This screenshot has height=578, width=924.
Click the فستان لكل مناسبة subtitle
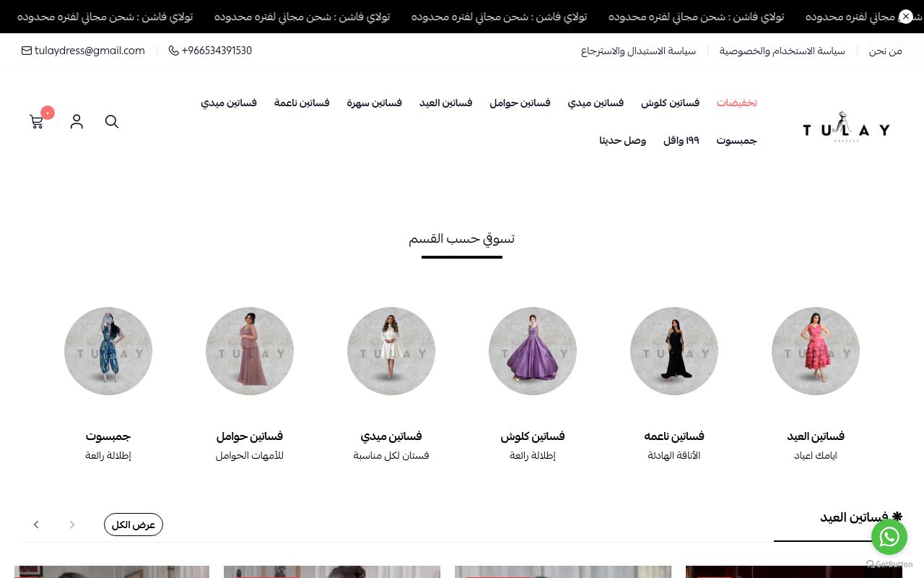391,456
